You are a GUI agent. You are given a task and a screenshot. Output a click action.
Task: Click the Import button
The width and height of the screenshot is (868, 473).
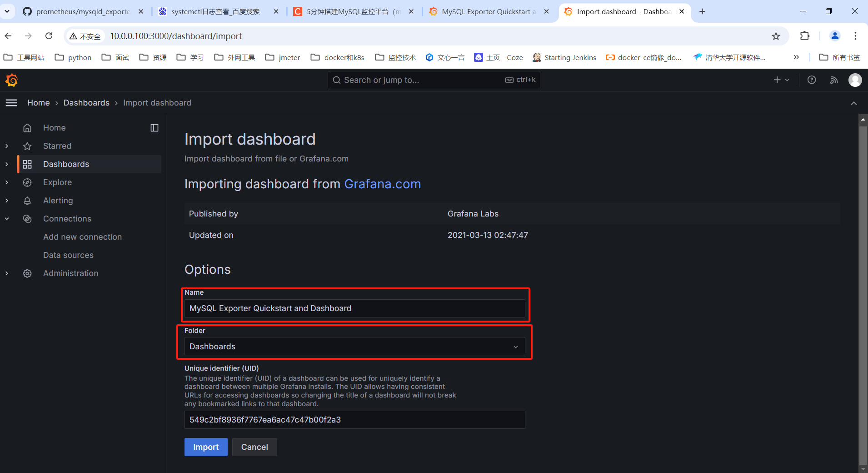tap(206, 447)
